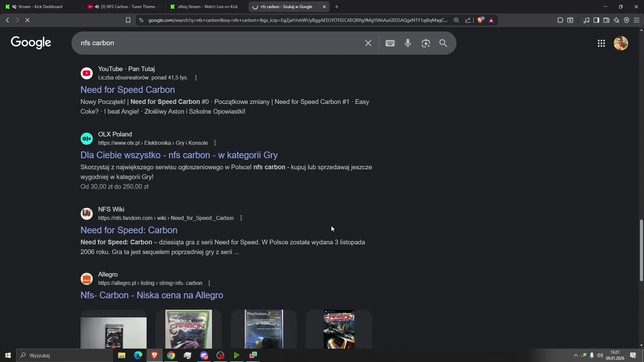
Task: Open the browser extensions puzzle icon
Action: pyautogui.click(x=560, y=20)
